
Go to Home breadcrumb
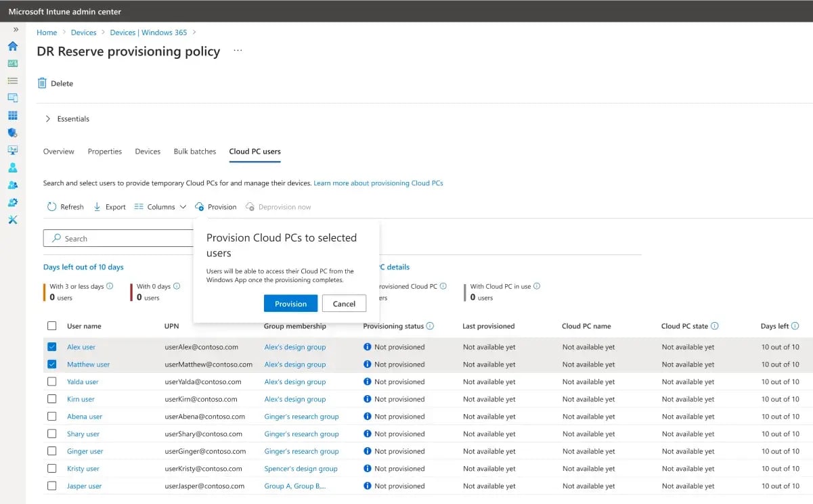[x=47, y=32]
